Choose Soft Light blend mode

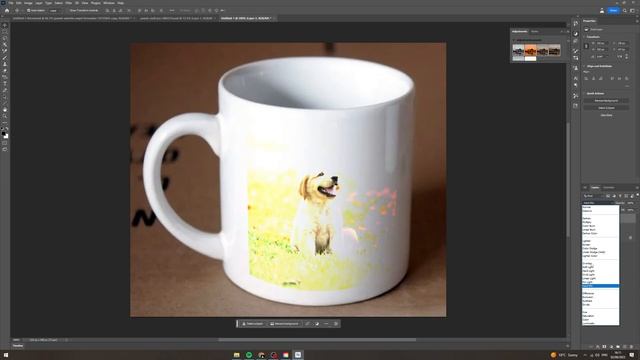(x=600, y=267)
